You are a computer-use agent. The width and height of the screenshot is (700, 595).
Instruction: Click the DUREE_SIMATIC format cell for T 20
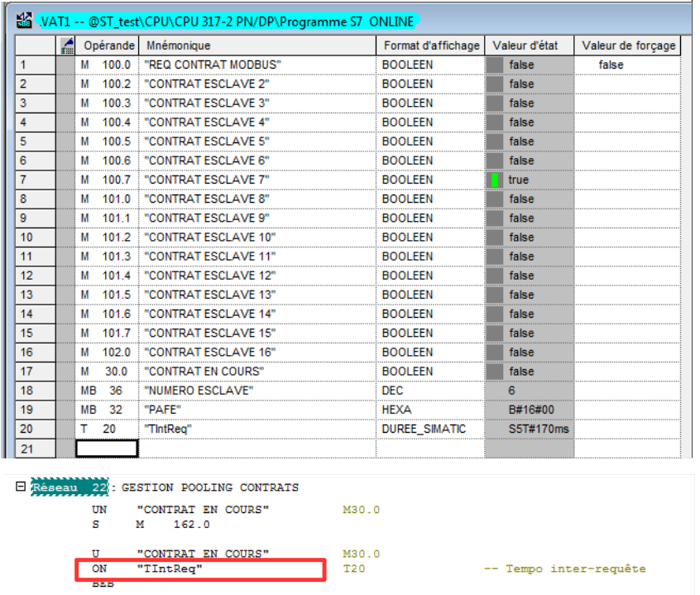(x=424, y=429)
